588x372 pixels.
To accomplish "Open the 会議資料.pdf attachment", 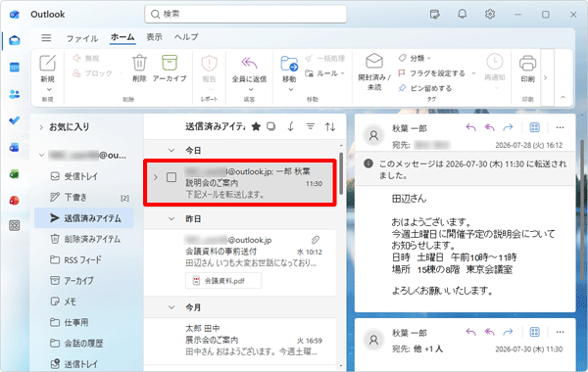I will [x=223, y=281].
